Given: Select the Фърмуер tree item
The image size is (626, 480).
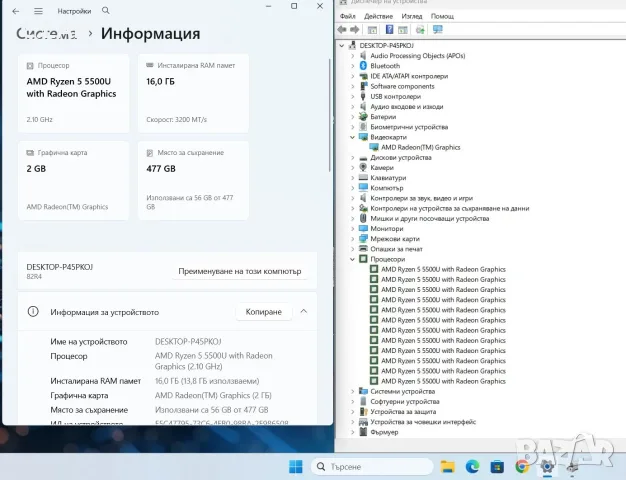Looking at the screenshot, I should 384,432.
